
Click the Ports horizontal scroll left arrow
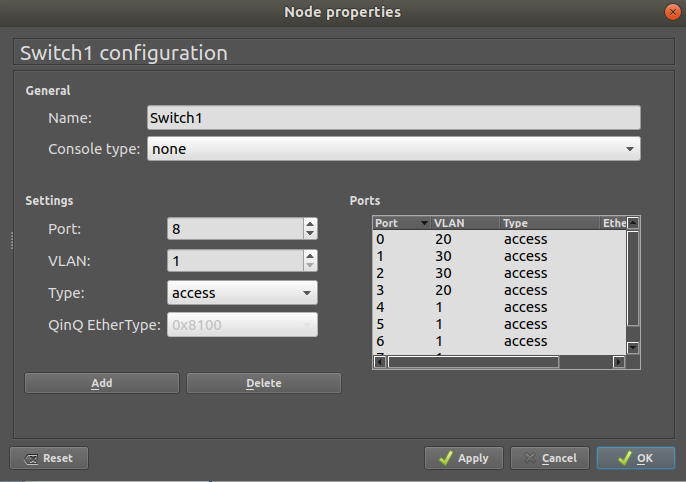(x=380, y=362)
